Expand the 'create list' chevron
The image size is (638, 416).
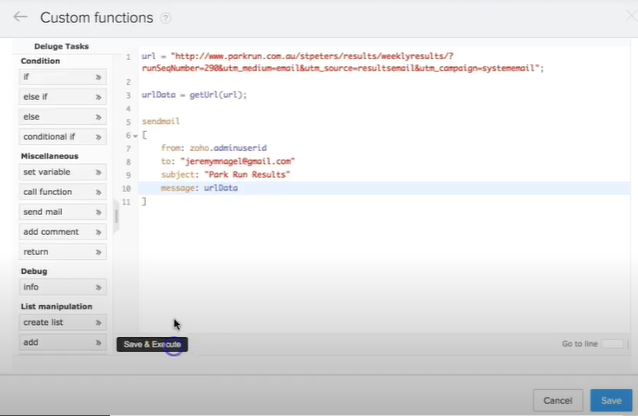tap(98, 323)
